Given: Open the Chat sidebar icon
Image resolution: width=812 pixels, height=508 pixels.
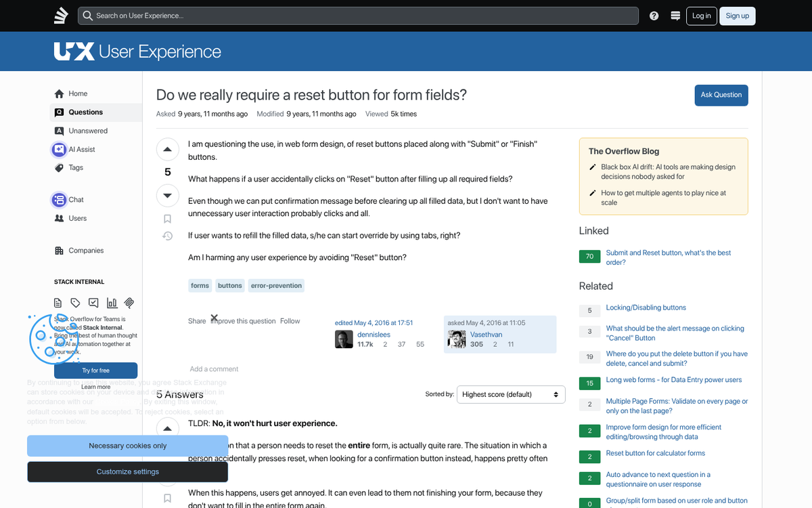Looking at the screenshot, I should click(60, 199).
